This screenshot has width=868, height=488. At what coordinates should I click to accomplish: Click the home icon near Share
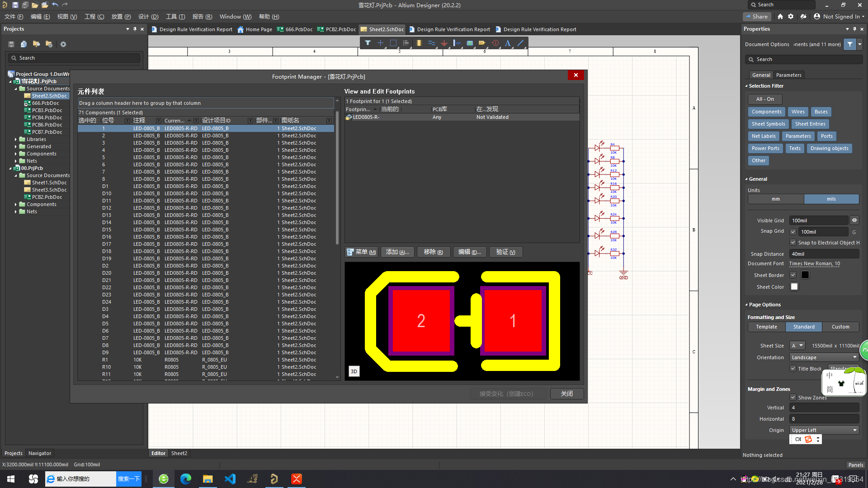(780, 16)
